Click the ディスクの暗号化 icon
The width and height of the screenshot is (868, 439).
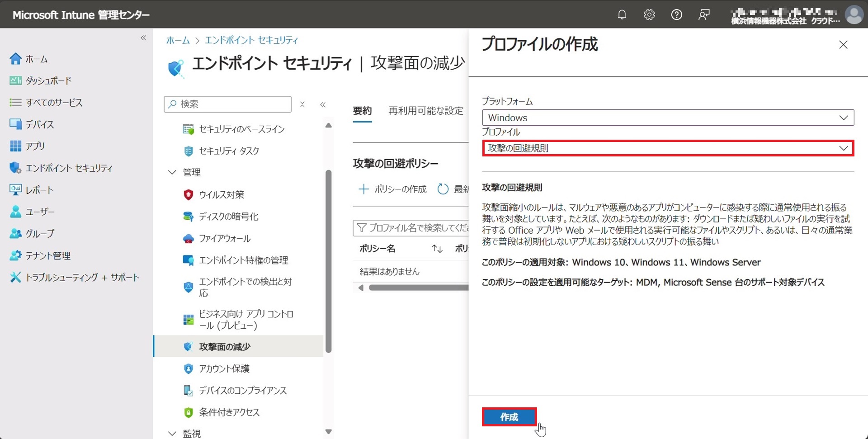click(x=188, y=217)
